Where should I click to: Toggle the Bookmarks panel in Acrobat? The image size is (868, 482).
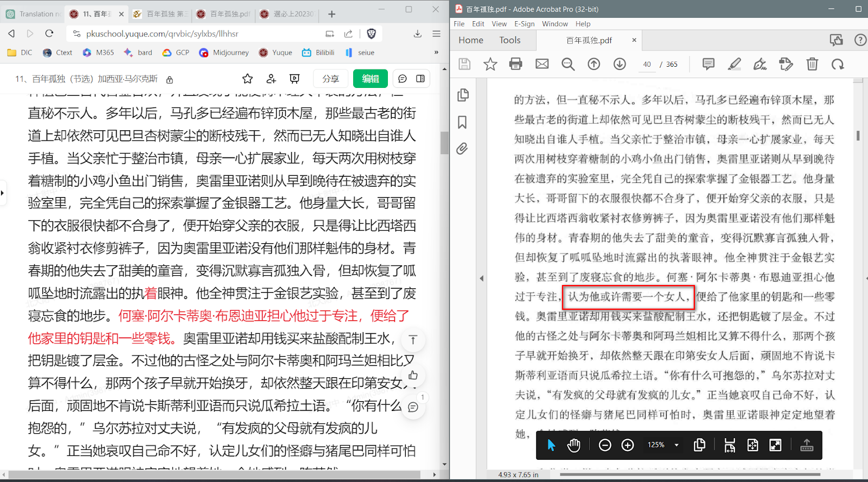coord(462,122)
